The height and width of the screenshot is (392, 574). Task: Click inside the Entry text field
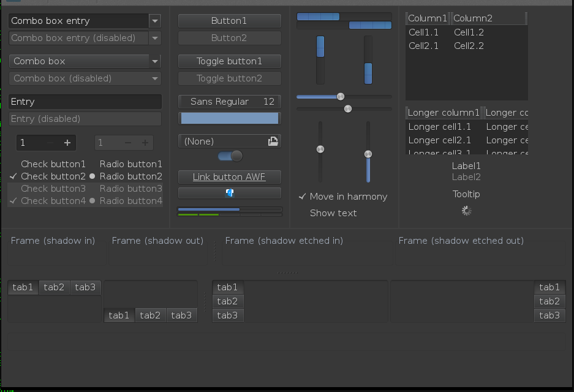(85, 102)
